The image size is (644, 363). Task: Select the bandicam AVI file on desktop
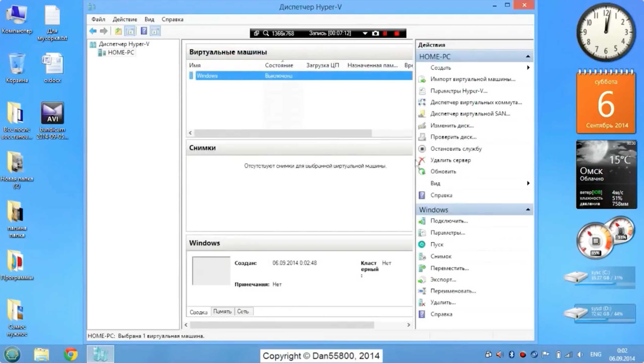pos(52,120)
